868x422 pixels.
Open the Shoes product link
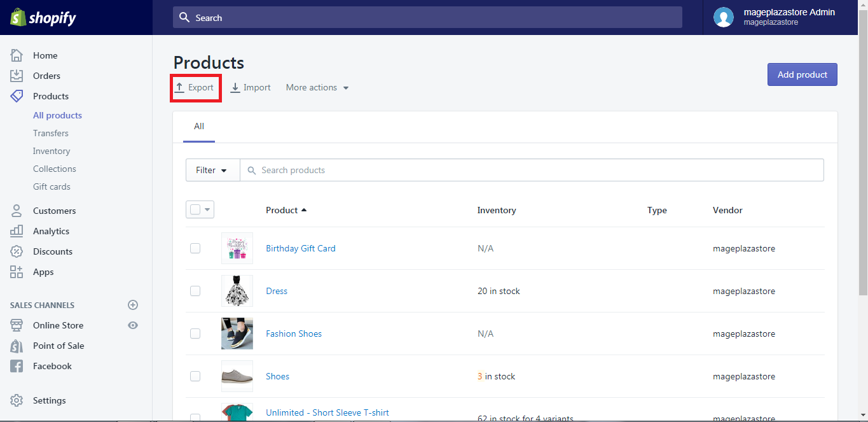pos(277,376)
